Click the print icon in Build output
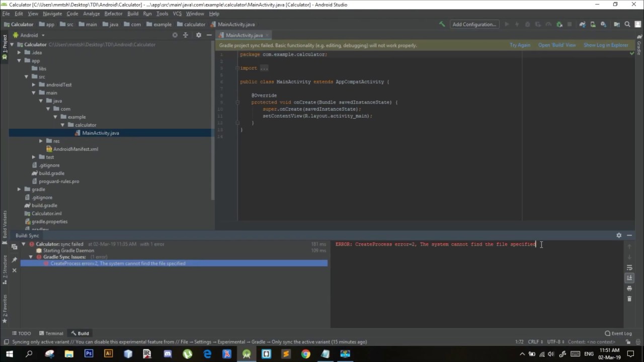This screenshot has width=644, height=362. [629, 289]
